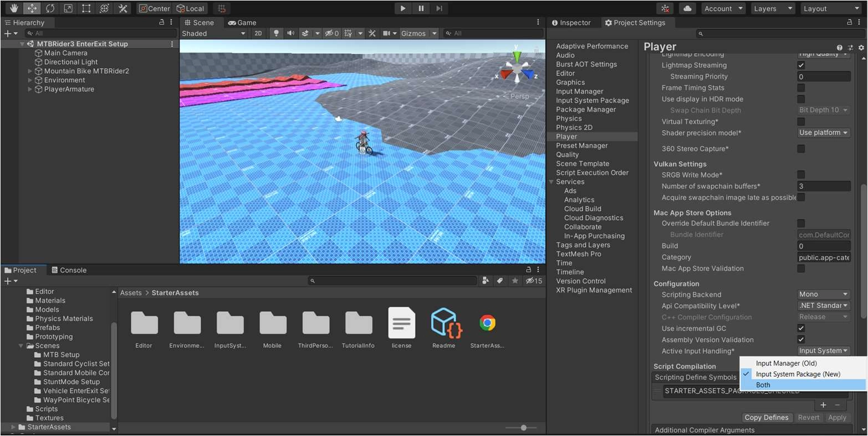Click the Step frame button
This screenshot has width=868, height=436.
tap(440, 8)
